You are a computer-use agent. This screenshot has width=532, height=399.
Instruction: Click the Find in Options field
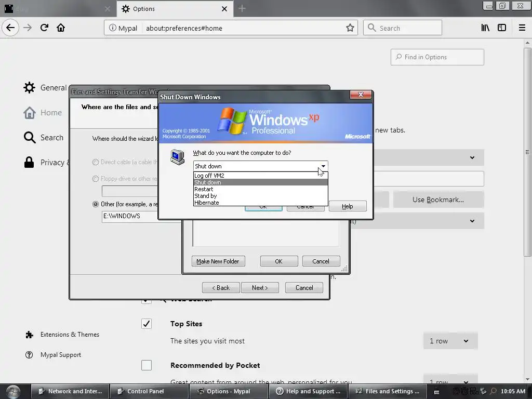coord(437,57)
